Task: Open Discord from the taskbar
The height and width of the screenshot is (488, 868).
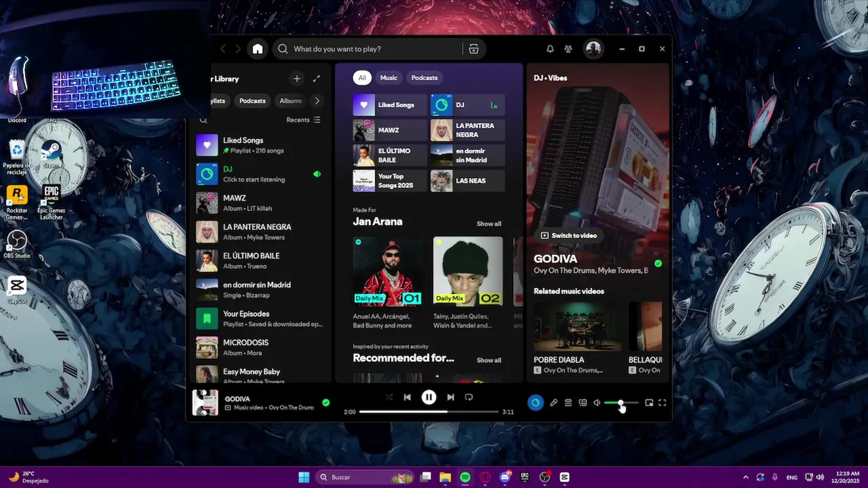Action: (505, 477)
